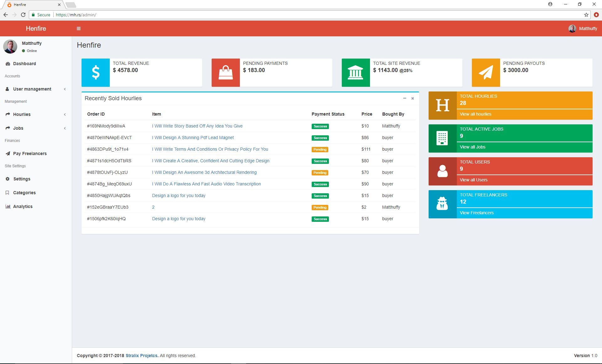Open 'Design a logo for you today' in order #4850HajgWUAqtQbs
The width and height of the screenshot is (602, 364).
[179, 195]
